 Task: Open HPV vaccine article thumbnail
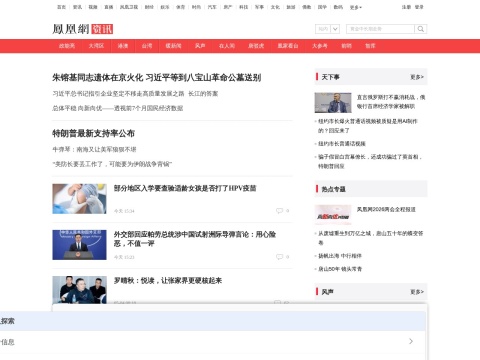point(79,199)
